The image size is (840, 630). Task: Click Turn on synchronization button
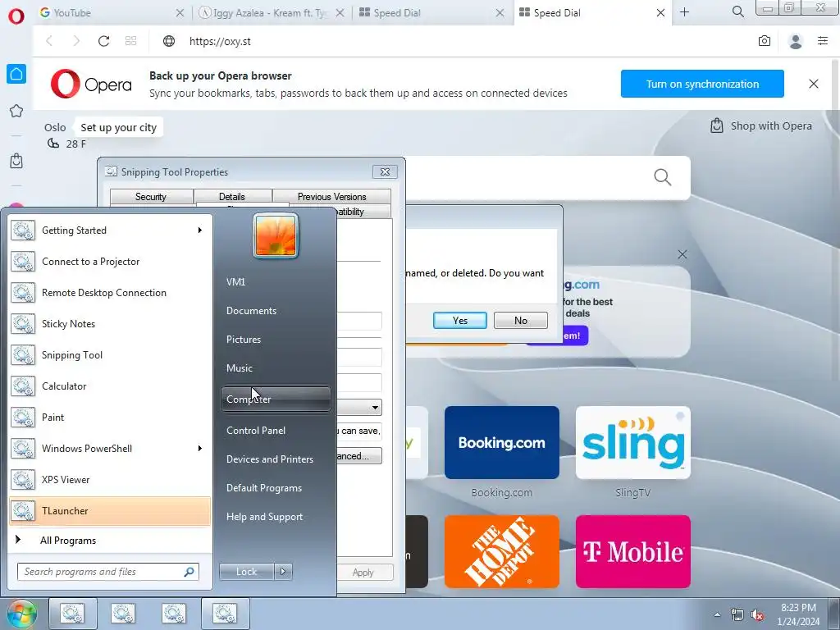coord(702,84)
